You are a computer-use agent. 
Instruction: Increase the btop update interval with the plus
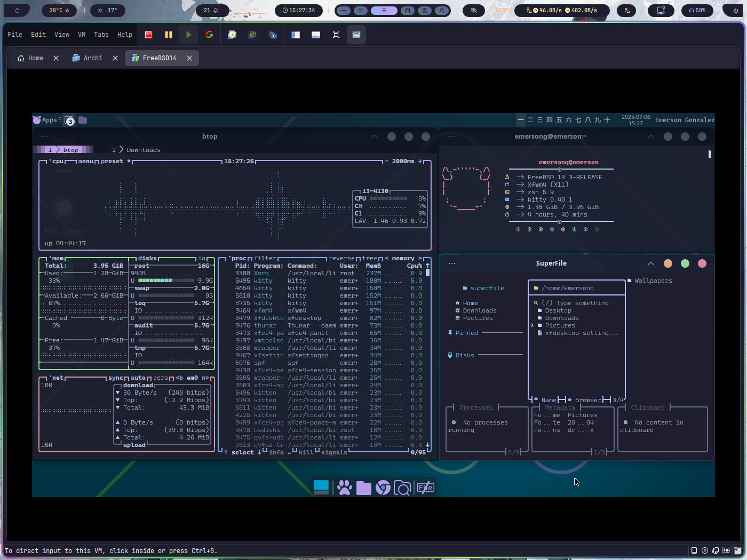click(420, 161)
